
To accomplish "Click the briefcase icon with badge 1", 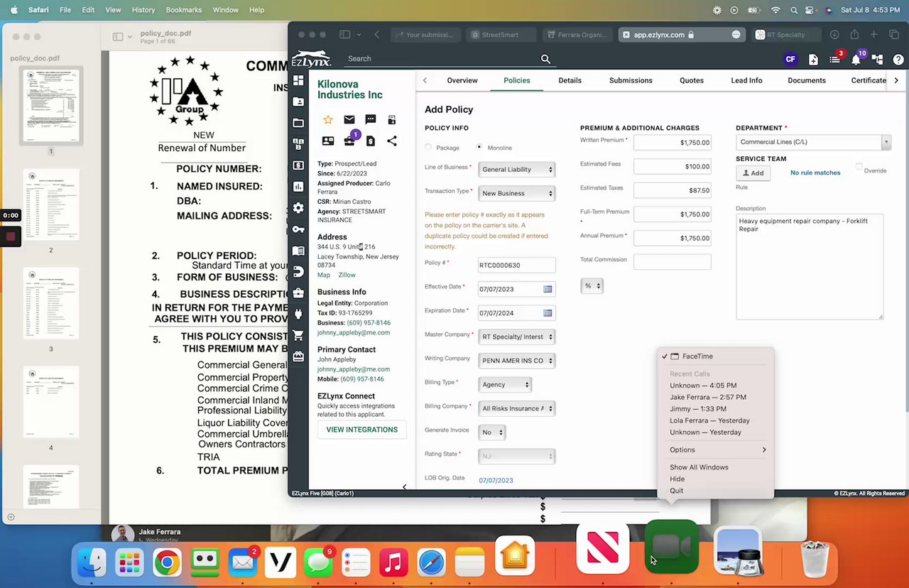I will [x=350, y=140].
